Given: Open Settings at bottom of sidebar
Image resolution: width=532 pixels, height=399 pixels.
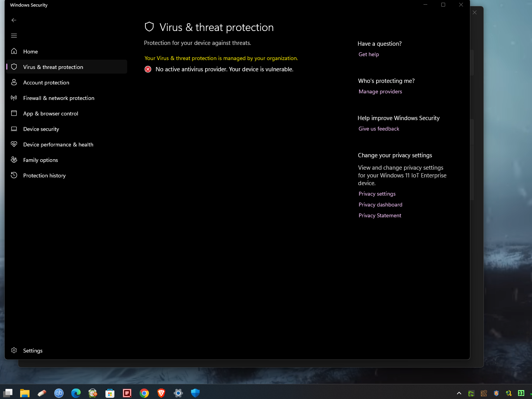Looking at the screenshot, I should pyautogui.click(x=67, y=351).
